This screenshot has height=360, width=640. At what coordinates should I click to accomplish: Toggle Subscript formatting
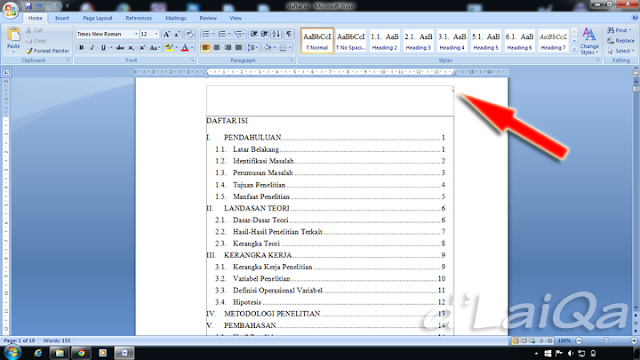[x=131, y=48]
